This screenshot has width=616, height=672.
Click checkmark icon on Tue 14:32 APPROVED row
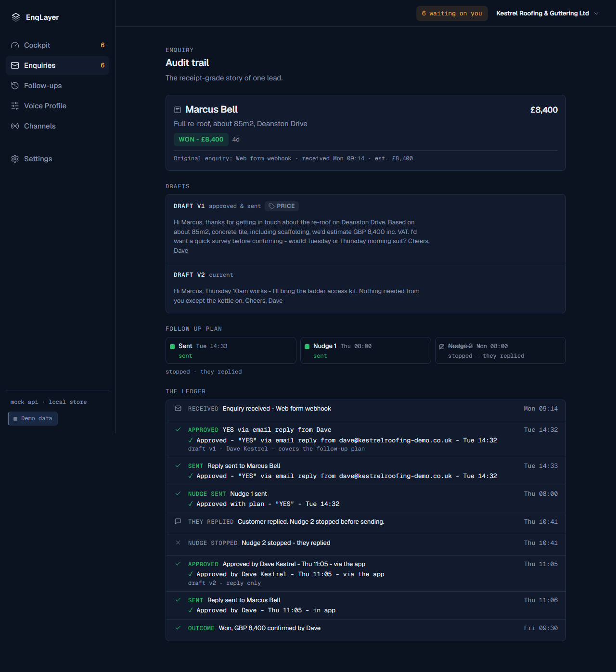pos(178,429)
